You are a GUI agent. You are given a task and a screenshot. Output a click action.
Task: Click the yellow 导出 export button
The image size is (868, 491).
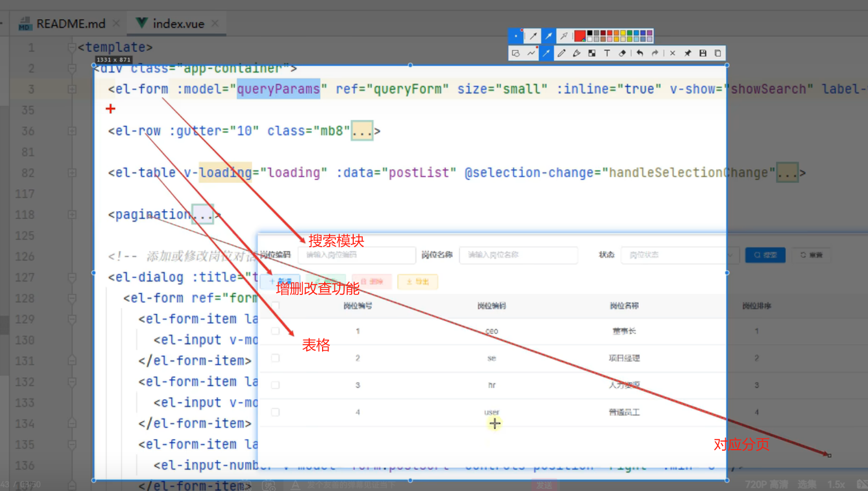tap(418, 281)
